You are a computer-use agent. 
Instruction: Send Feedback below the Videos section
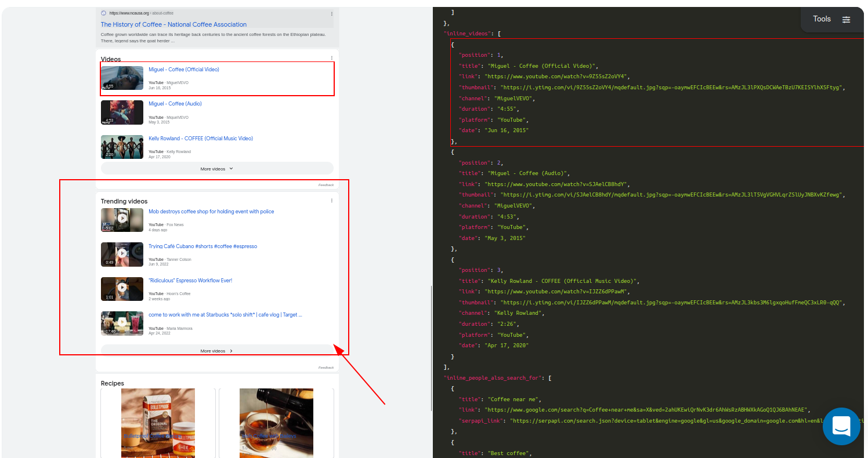tap(325, 184)
